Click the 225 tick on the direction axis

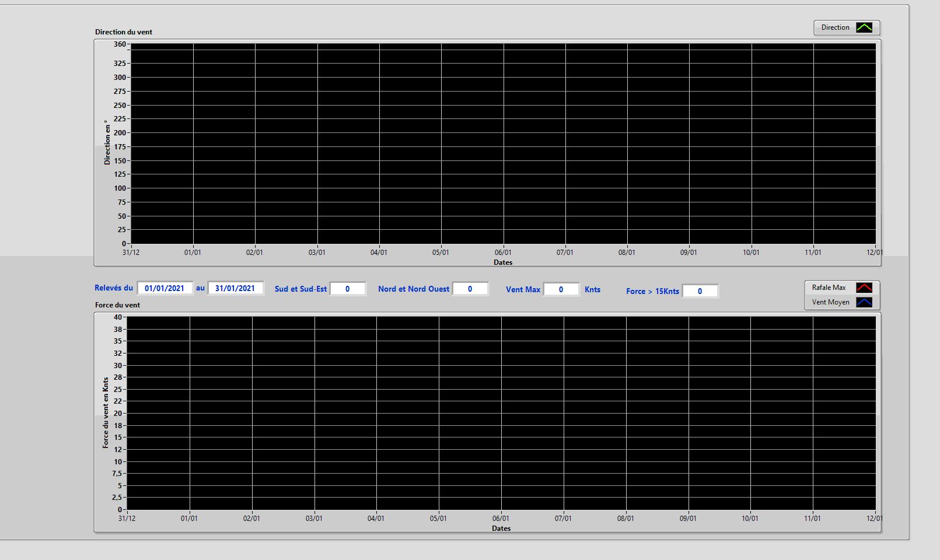point(120,119)
